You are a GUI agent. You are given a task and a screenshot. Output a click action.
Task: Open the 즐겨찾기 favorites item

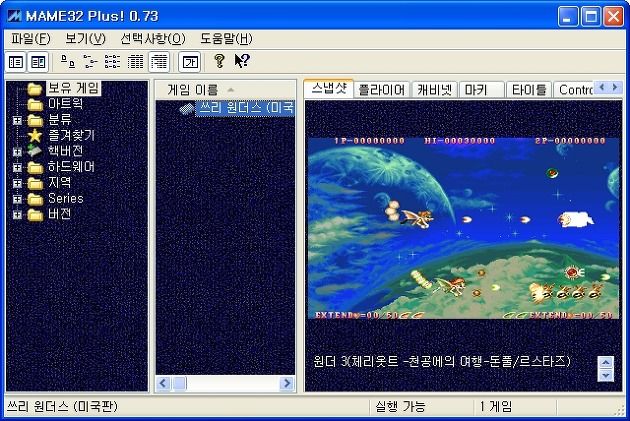point(71,135)
